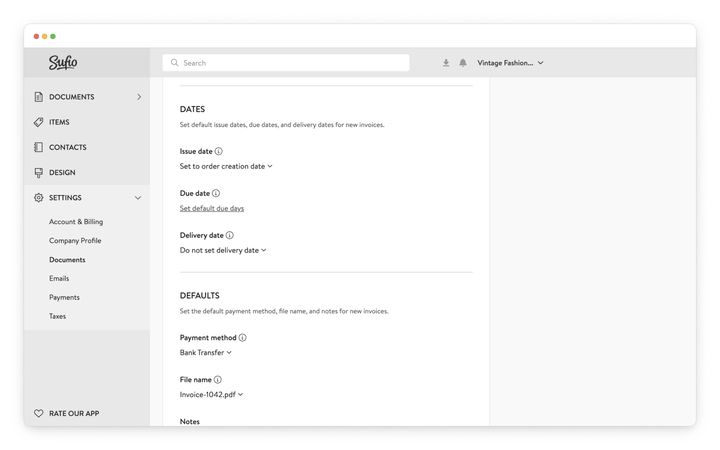Open Emails settings
This screenshot has width=720, height=450.
pyautogui.click(x=59, y=278)
